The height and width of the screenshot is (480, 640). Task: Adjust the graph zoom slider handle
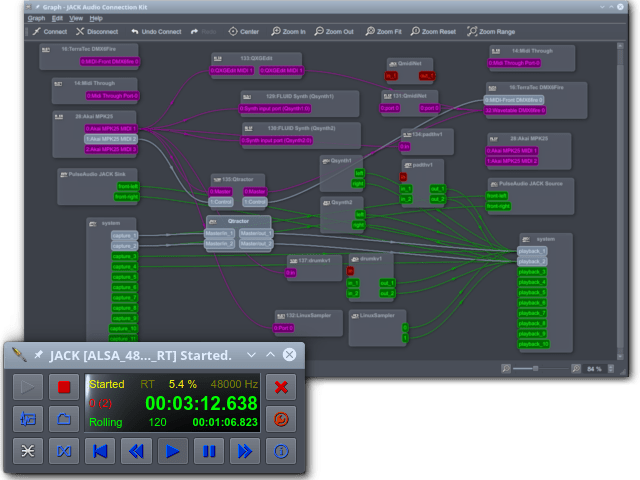click(535, 369)
